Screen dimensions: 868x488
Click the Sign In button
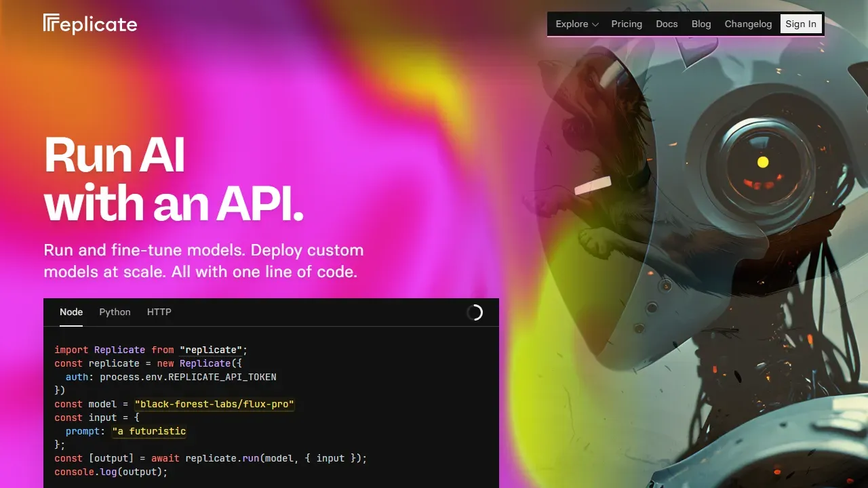(x=801, y=24)
